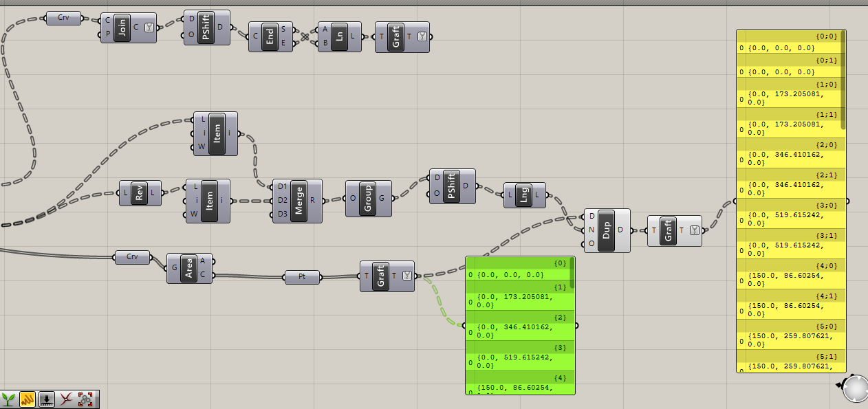Select the Area component
This screenshot has width=868, height=409.
point(188,268)
